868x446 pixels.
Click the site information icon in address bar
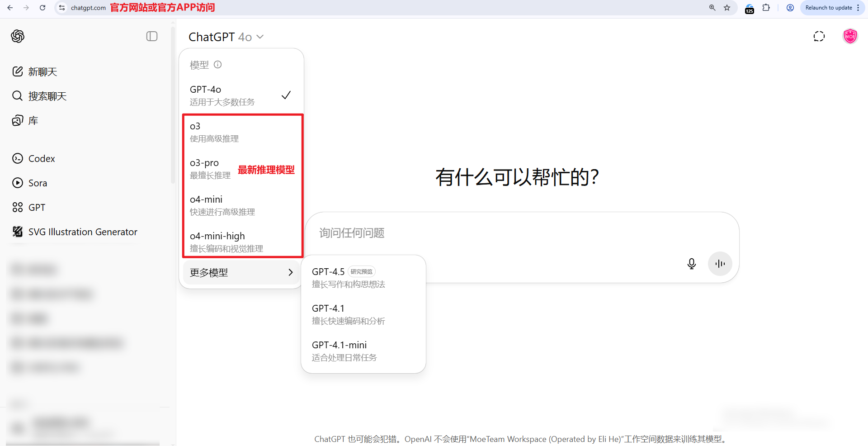62,8
